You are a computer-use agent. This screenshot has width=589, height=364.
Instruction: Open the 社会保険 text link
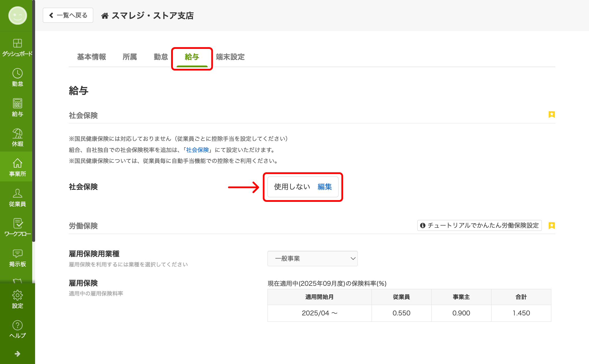pos(198,150)
